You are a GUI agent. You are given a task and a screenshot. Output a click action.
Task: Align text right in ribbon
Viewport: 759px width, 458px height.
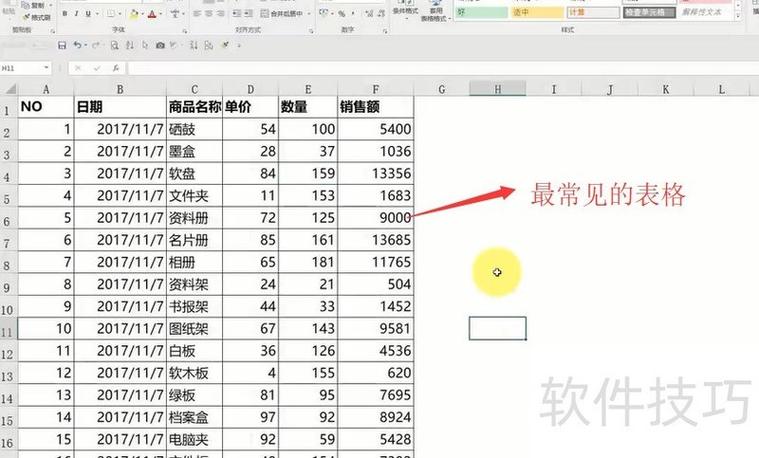click(220, 14)
